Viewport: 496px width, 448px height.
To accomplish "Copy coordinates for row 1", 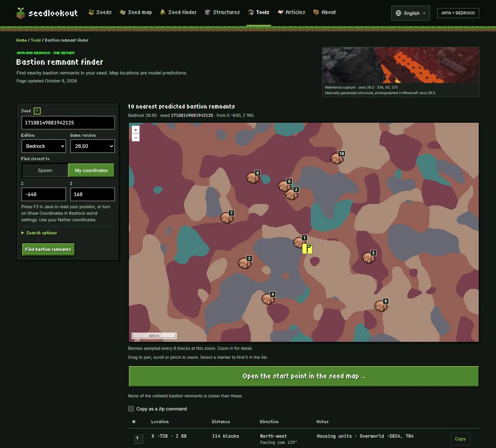I will point(460,439).
